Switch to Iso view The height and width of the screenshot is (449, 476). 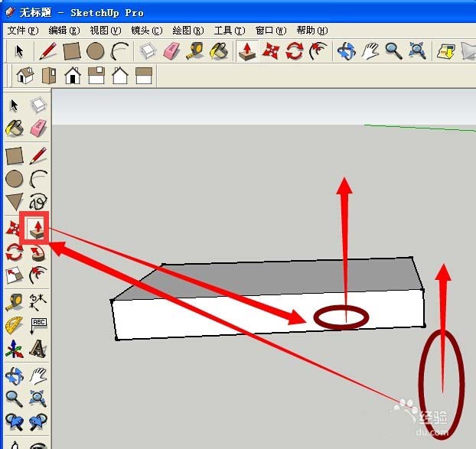[25, 75]
